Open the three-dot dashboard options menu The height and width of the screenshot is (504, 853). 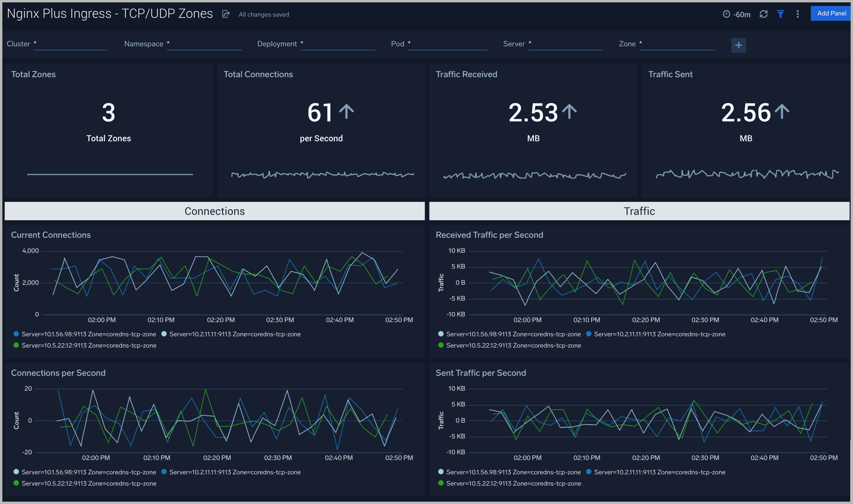point(797,14)
